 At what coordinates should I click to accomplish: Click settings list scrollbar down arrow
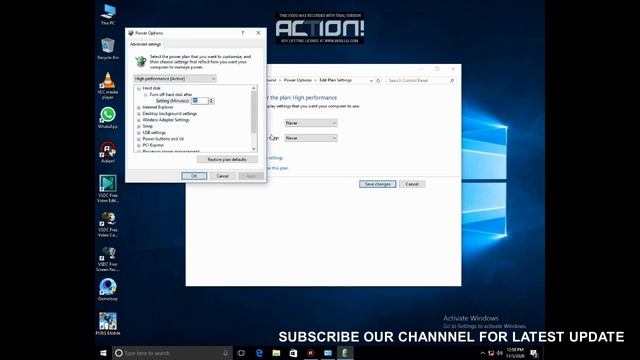click(x=254, y=149)
